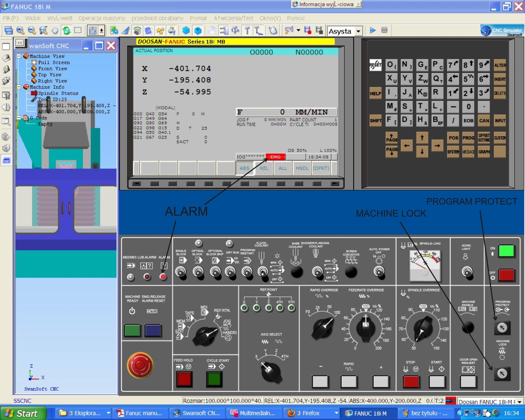The width and height of the screenshot is (525, 420).
Task: Click the dashed rectangle selection toolbar icon
Action: (78, 31)
